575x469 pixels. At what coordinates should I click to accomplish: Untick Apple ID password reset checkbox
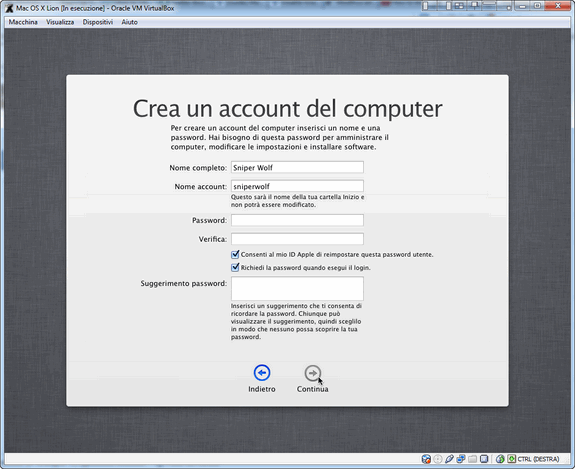(x=235, y=254)
